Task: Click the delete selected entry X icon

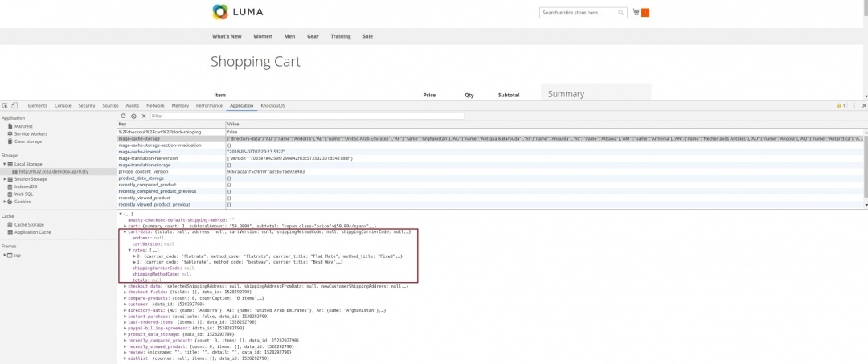Action: [144, 116]
